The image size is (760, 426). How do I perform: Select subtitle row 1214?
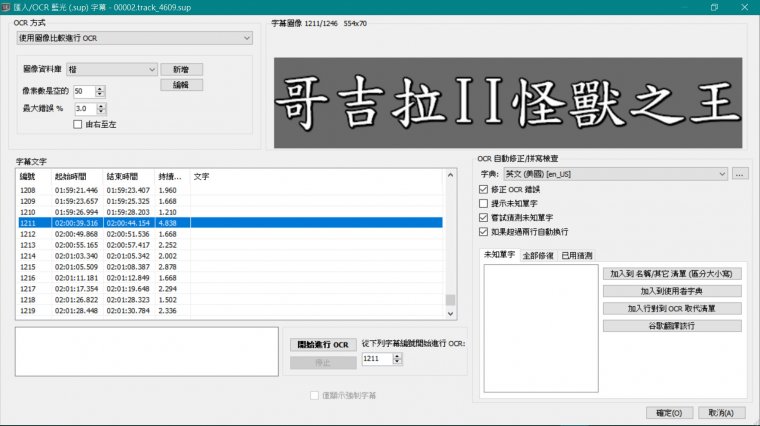click(230, 256)
